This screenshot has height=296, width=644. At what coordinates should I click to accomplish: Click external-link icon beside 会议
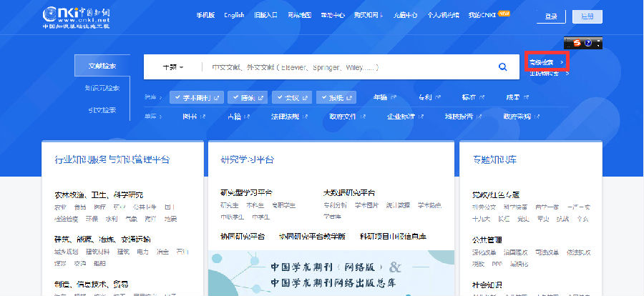click(305, 98)
